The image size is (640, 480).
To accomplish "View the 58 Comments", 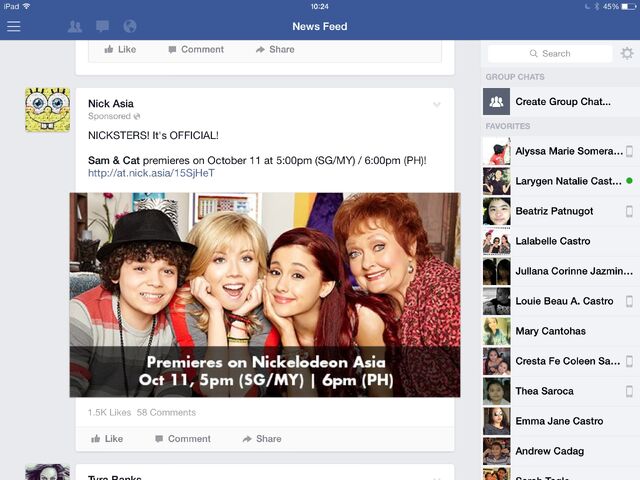I will (x=166, y=412).
